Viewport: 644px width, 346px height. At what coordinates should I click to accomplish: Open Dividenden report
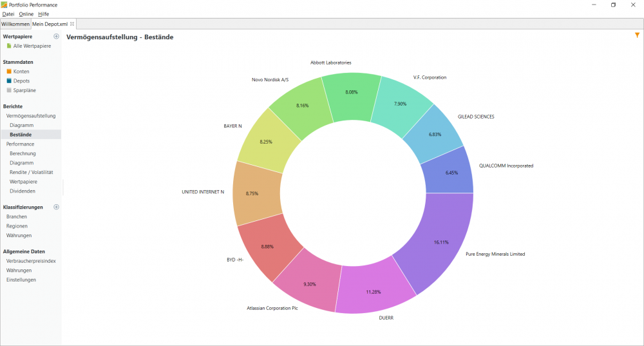point(23,191)
